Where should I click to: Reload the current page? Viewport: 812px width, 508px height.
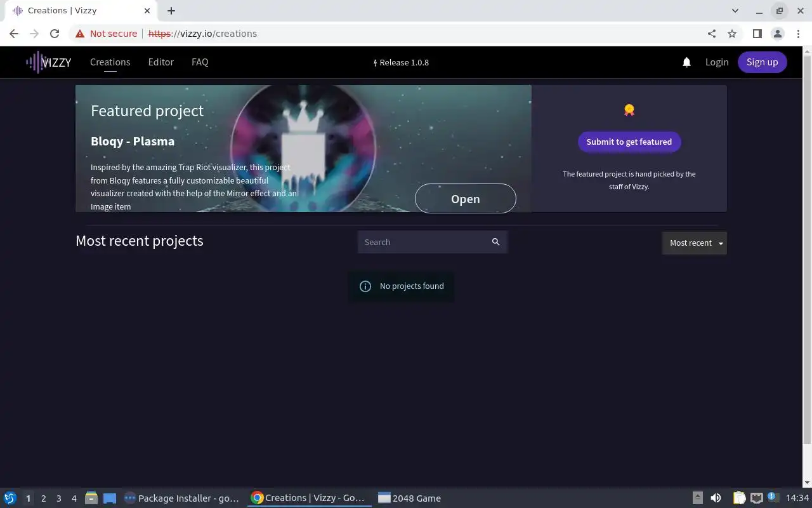pyautogui.click(x=55, y=34)
